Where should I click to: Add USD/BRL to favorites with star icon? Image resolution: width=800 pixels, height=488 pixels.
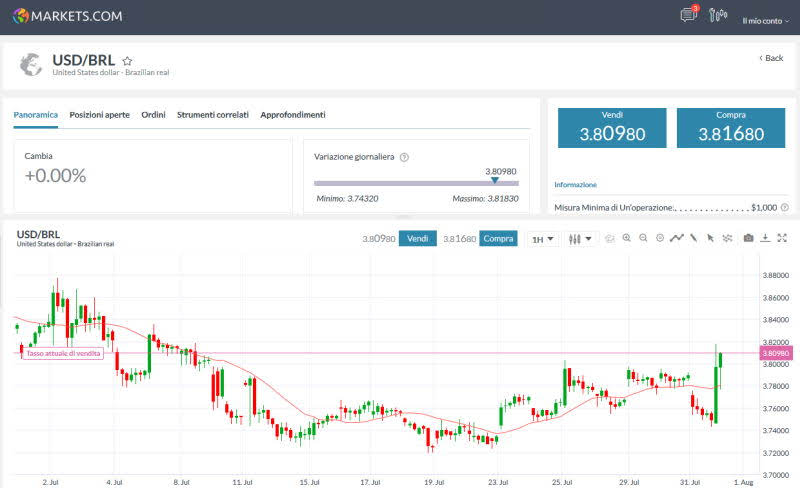[127, 60]
